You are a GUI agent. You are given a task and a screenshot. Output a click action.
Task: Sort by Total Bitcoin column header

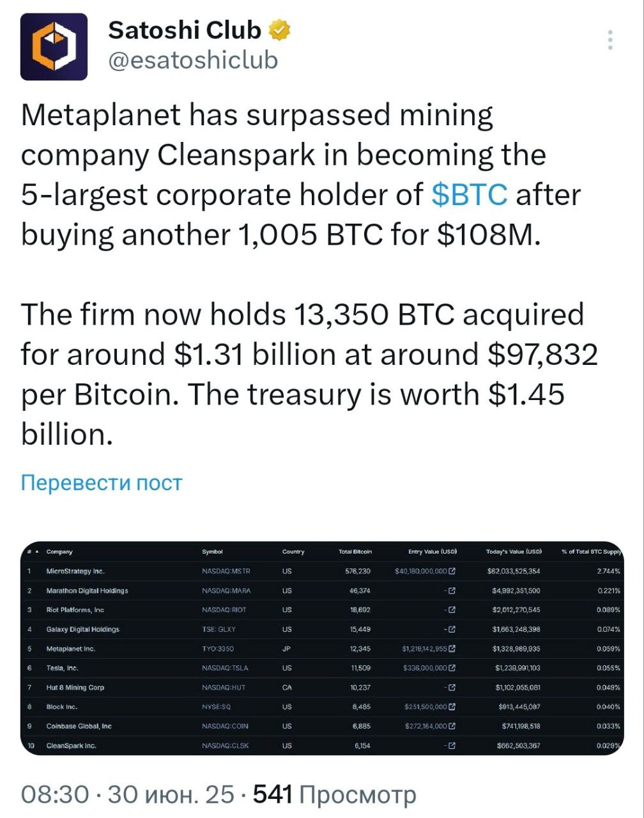pos(355,552)
